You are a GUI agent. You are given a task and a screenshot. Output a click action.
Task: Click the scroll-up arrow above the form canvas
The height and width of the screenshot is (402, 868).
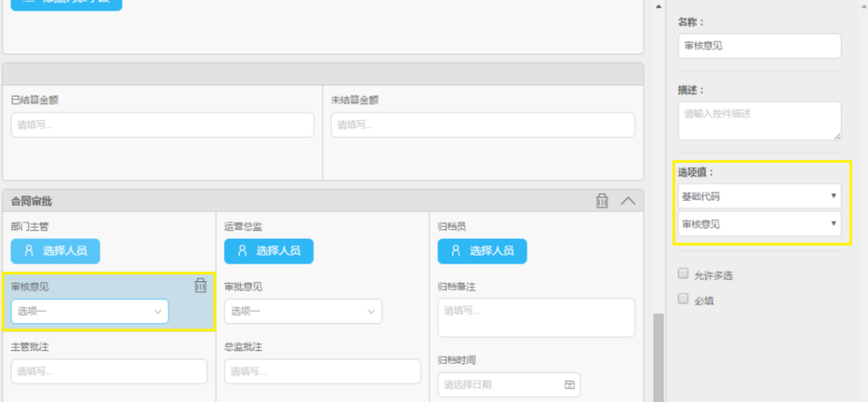tap(659, 7)
